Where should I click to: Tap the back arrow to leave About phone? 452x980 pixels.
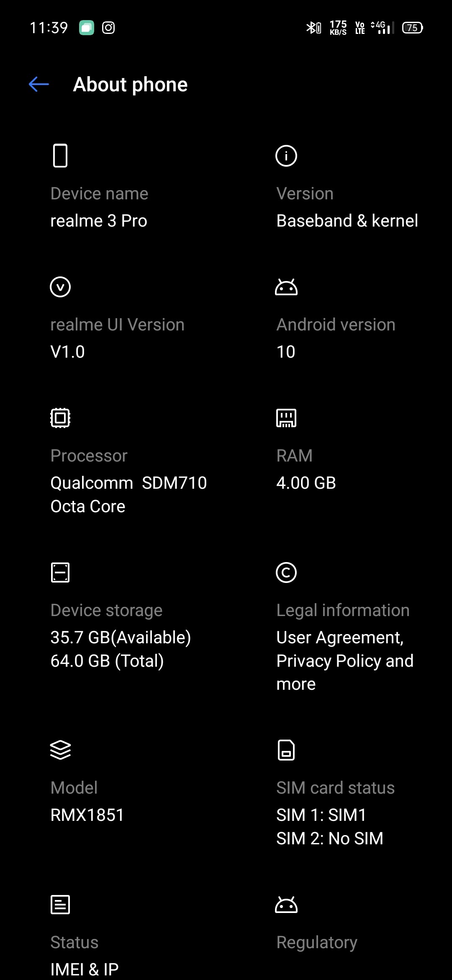click(39, 84)
